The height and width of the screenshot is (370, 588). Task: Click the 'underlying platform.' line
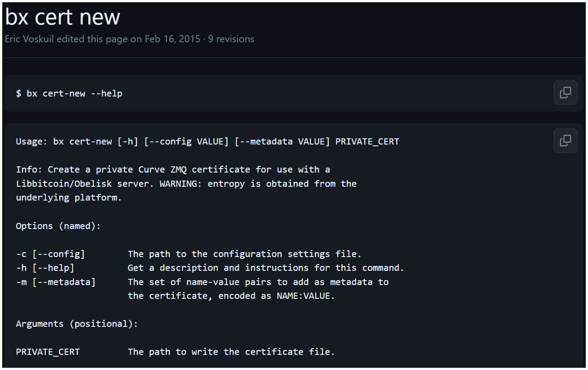tap(69, 197)
